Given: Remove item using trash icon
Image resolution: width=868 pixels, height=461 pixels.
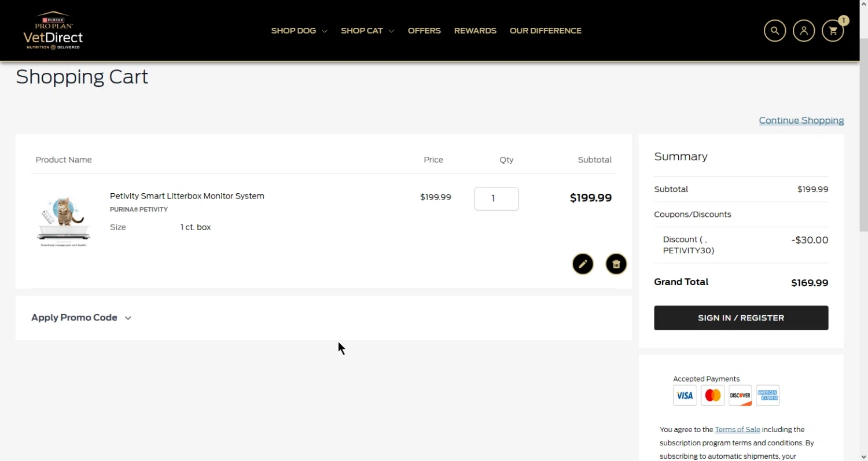Looking at the screenshot, I should coord(616,264).
